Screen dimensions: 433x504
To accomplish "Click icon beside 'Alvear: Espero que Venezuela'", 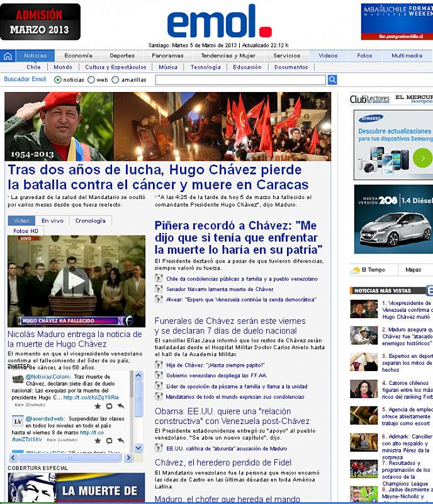I will (x=159, y=299).
